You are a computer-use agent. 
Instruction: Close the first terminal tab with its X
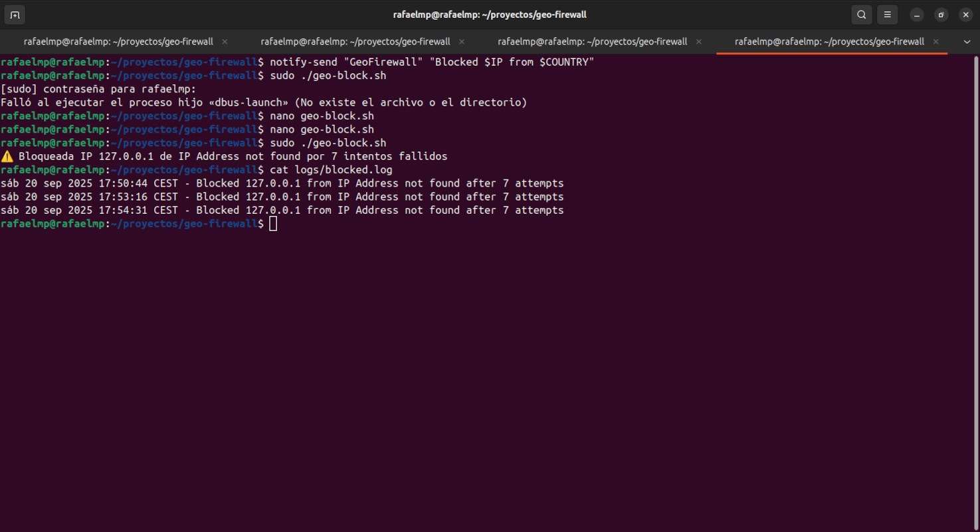tap(225, 41)
